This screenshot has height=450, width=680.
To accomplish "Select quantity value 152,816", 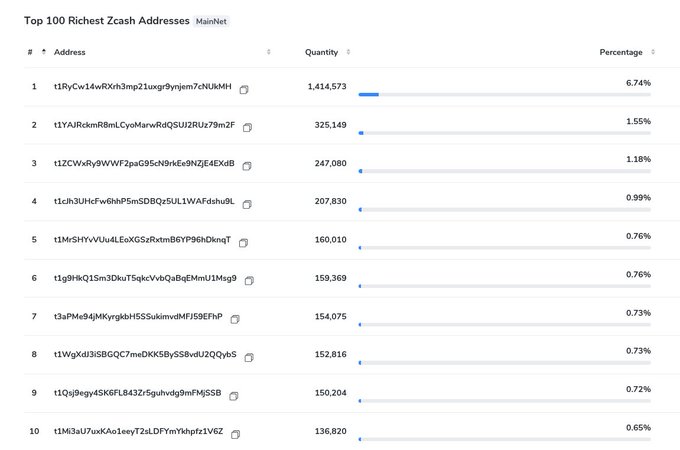I will click(x=330, y=354).
